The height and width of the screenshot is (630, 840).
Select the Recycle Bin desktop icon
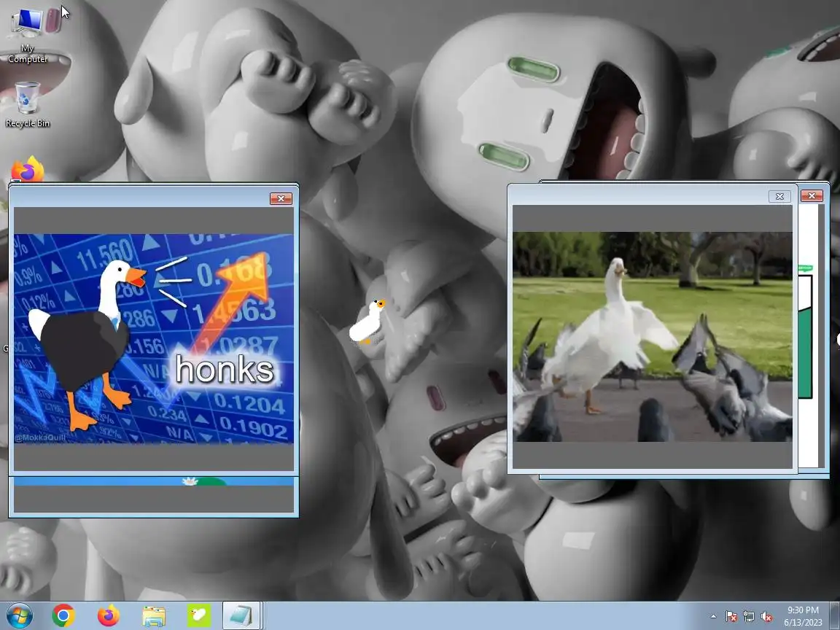click(x=27, y=104)
